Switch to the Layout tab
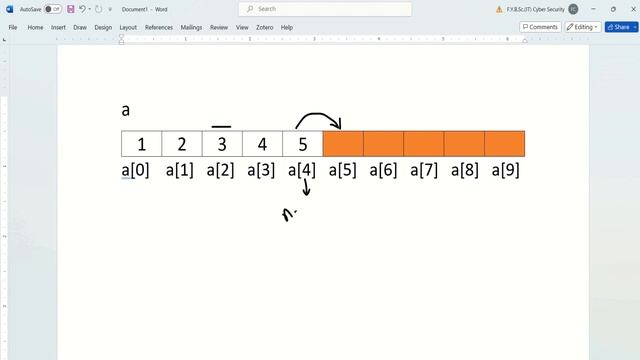Image resolution: width=640 pixels, height=360 pixels. [x=128, y=27]
